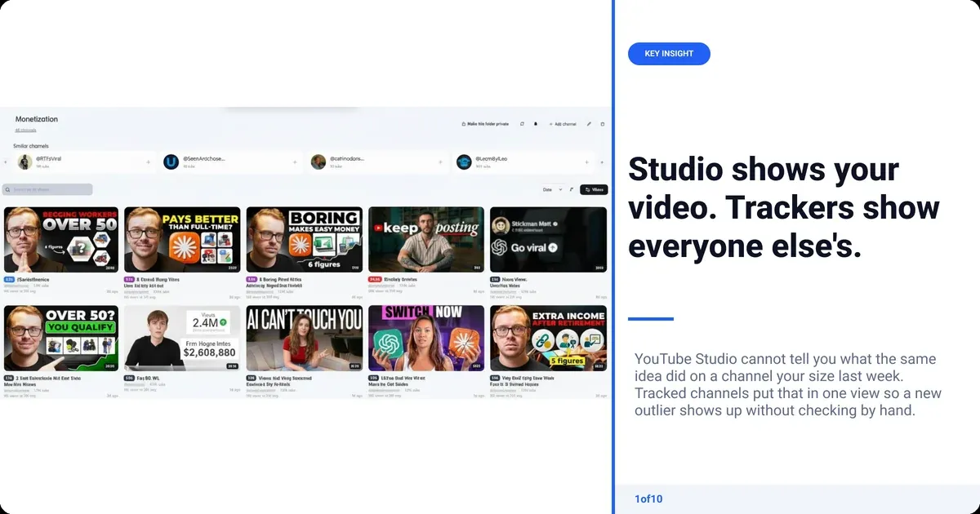Screen dimensions: 980x514
Task: Add similar channel @RTFsViral with plus
Action: 148,162
